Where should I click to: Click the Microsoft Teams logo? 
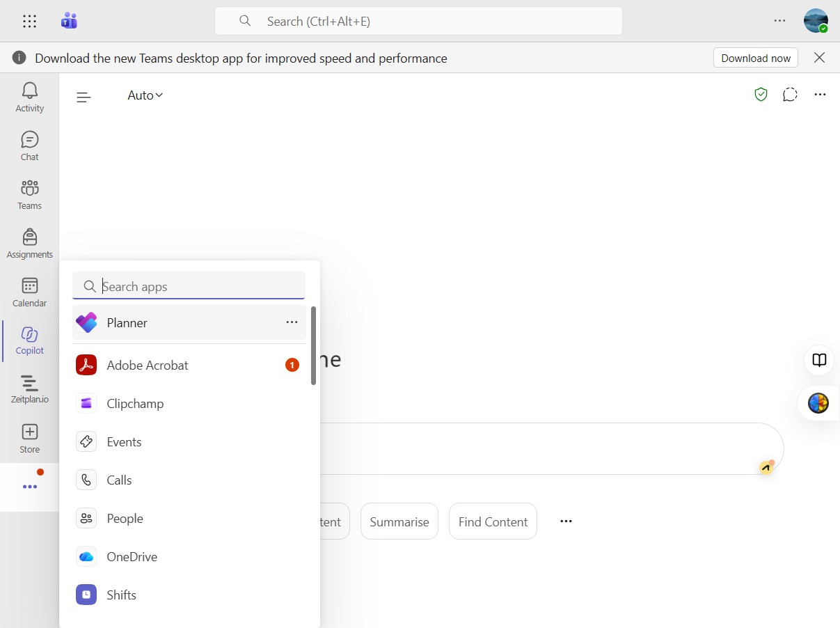(x=69, y=21)
